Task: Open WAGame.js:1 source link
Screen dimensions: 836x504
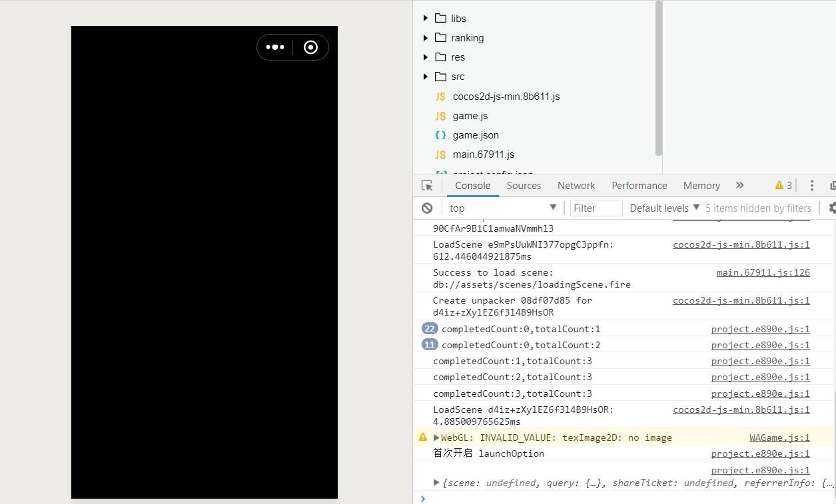Action: click(779, 437)
